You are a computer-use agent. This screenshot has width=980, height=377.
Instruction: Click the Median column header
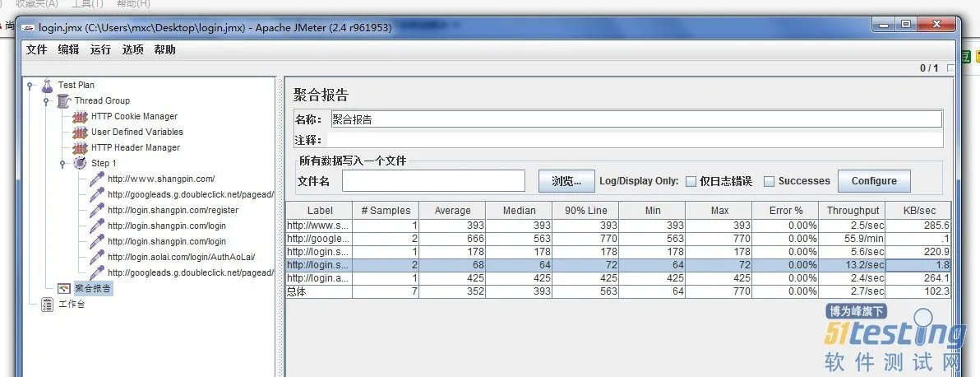520,211
